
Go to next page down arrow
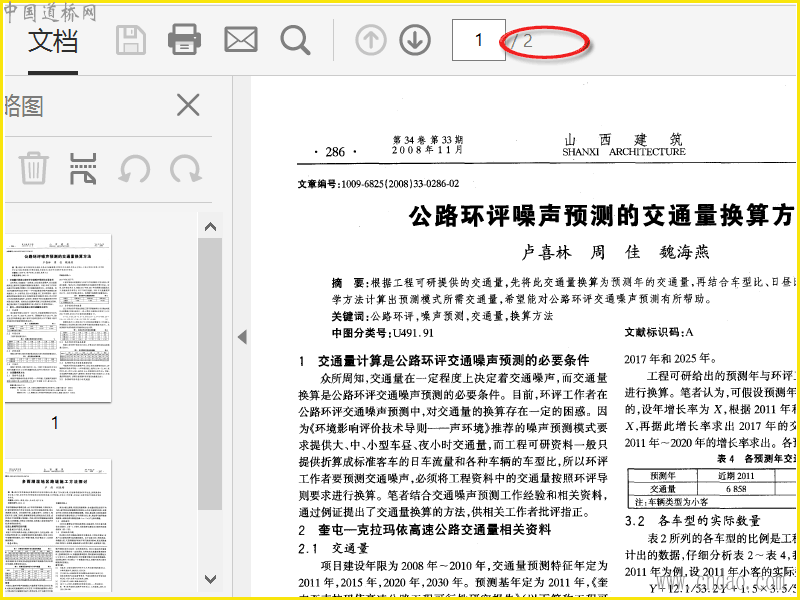[415, 40]
